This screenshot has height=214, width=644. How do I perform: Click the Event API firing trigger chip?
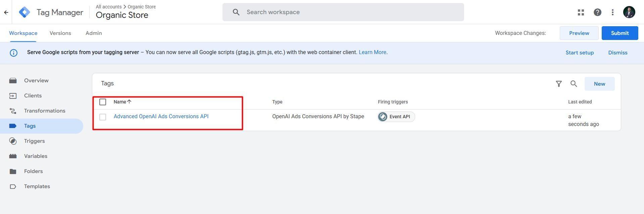pos(396,117)
